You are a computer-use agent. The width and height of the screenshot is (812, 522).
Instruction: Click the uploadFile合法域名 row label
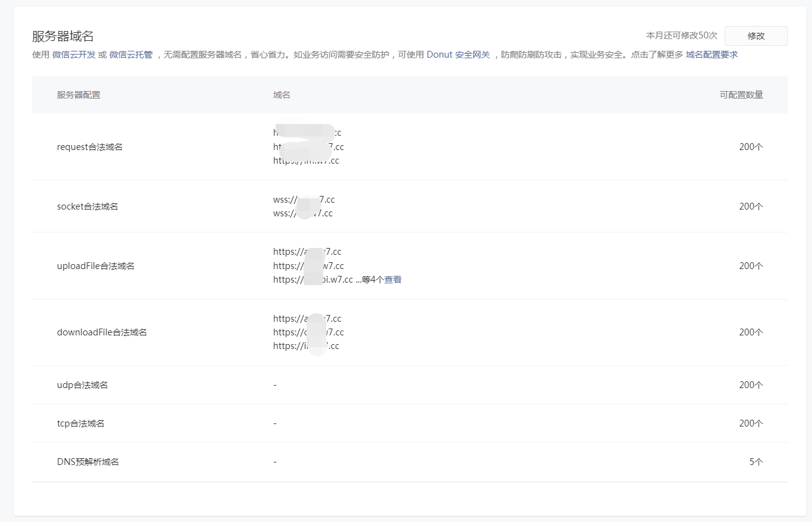click(95, 266)
